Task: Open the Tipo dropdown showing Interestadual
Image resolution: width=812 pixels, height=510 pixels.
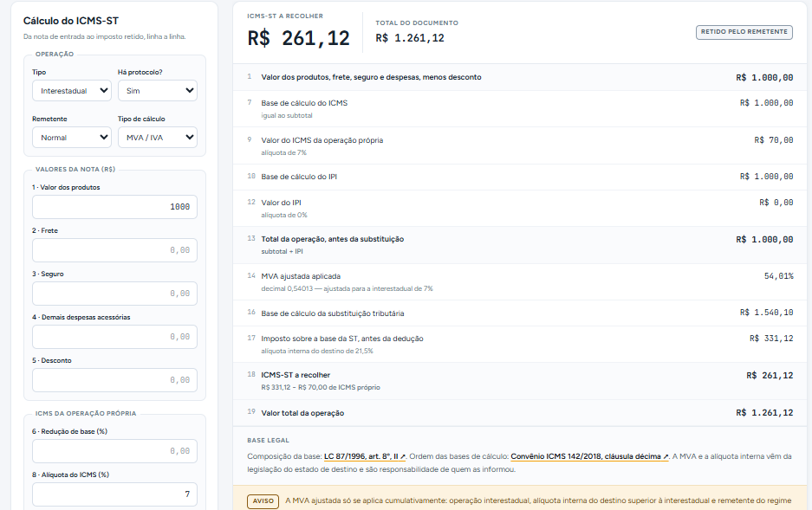Action: click(x=72, y=91)
